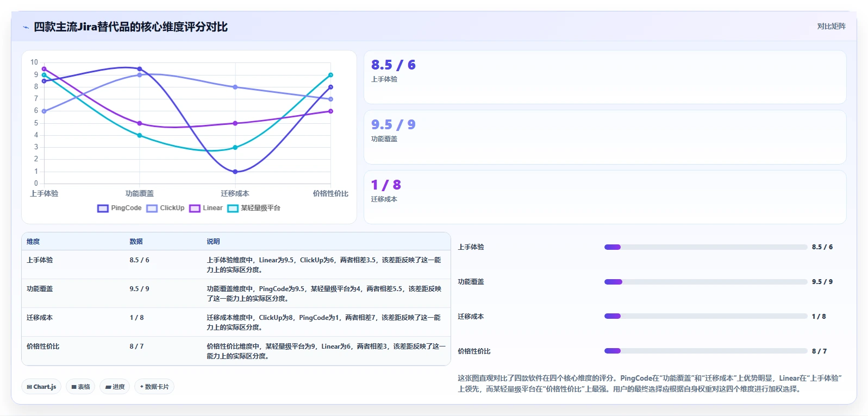The height and width of the screenshot is (416, 868).
Task: Click the 价格性价比 x-axis label
Action: 330,193
